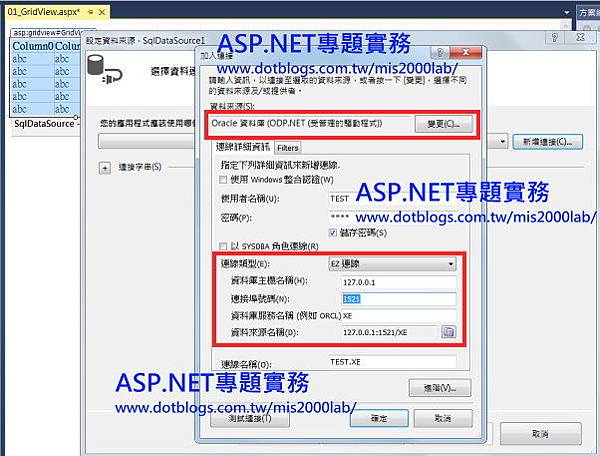Open the connection type EZ dropdown
This screenshot has width=600, height=456.
(393, 264)
